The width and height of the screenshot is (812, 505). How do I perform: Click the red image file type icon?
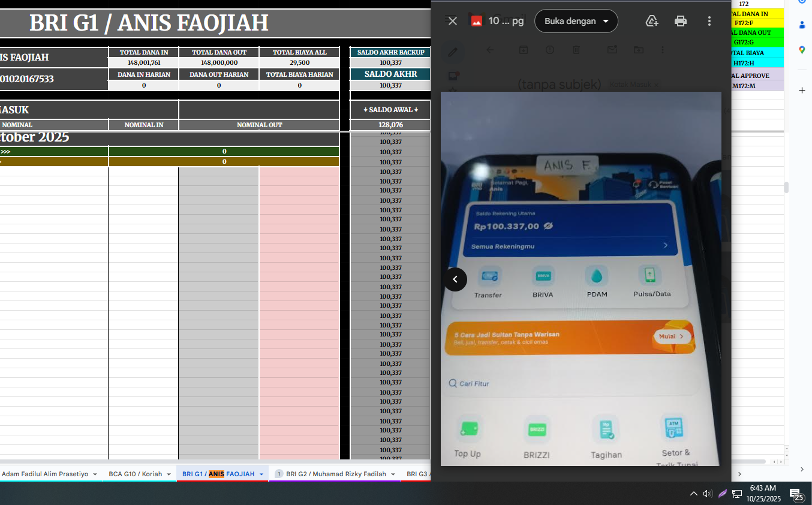coord(477,21)
